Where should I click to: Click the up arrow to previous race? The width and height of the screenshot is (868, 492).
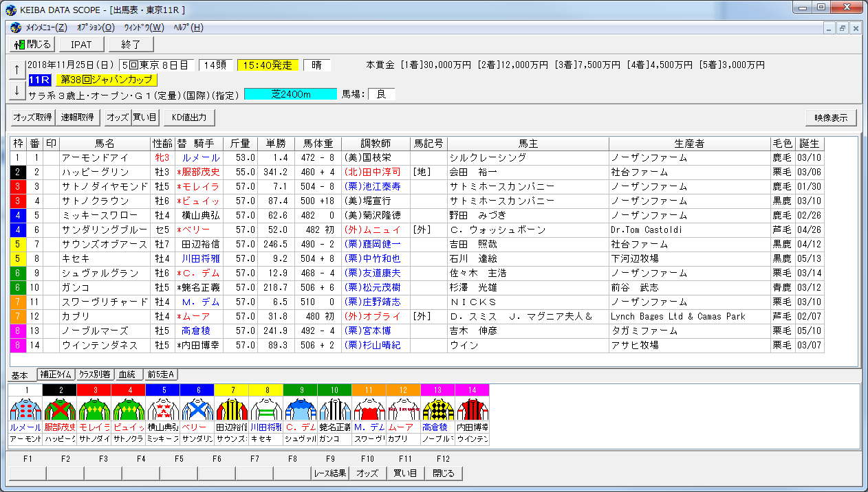coord(17,69)
